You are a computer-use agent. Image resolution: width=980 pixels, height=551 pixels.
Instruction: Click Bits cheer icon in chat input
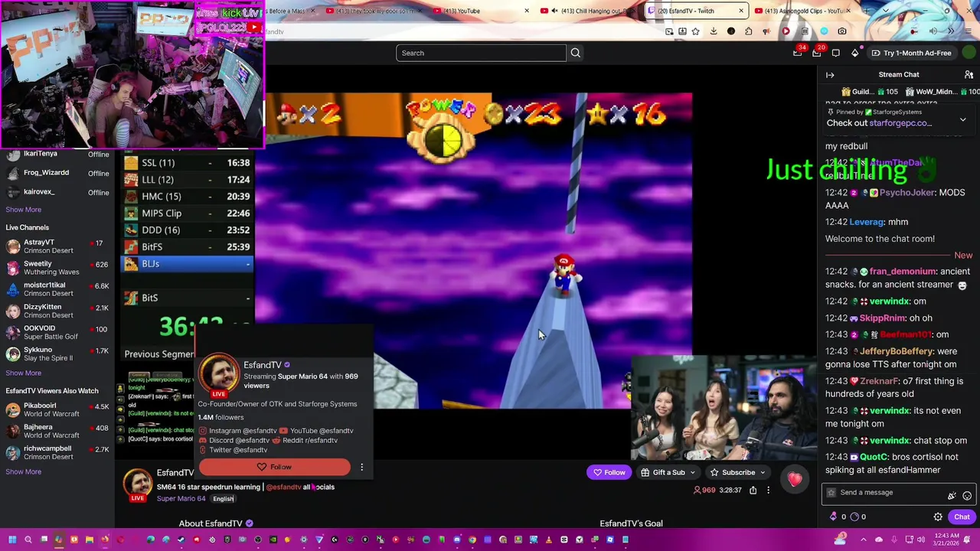952,496
